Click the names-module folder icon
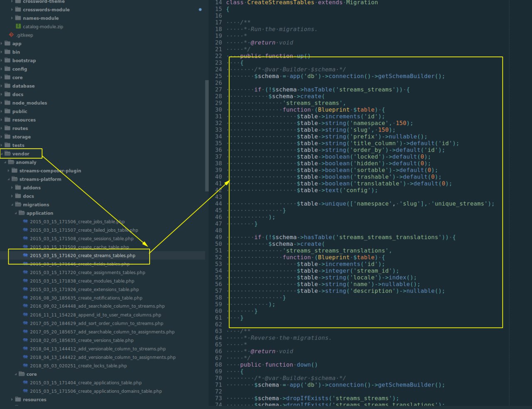Image resolution: width=532 pixels, height=409 pixels. (x=18, y=18)
